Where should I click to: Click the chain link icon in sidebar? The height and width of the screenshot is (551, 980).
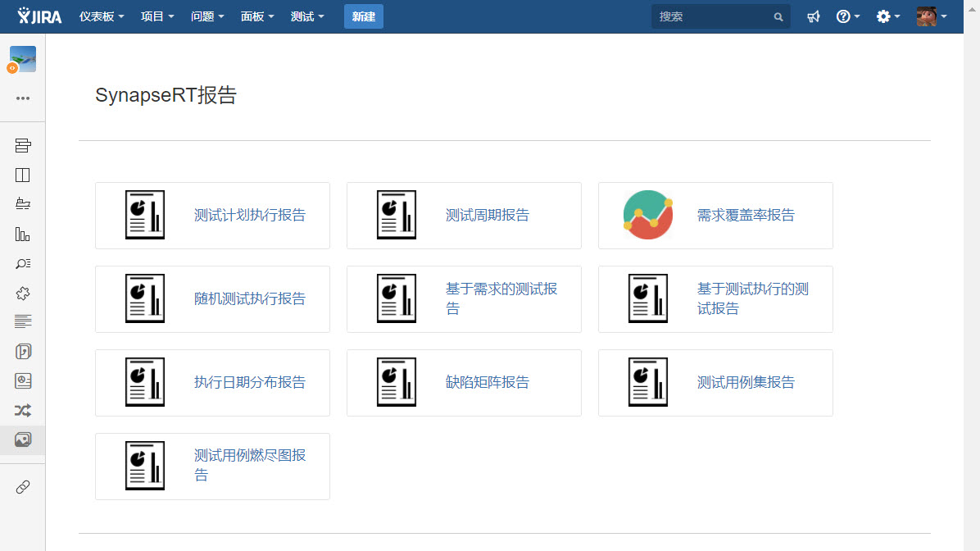click(x=22, y=486)
